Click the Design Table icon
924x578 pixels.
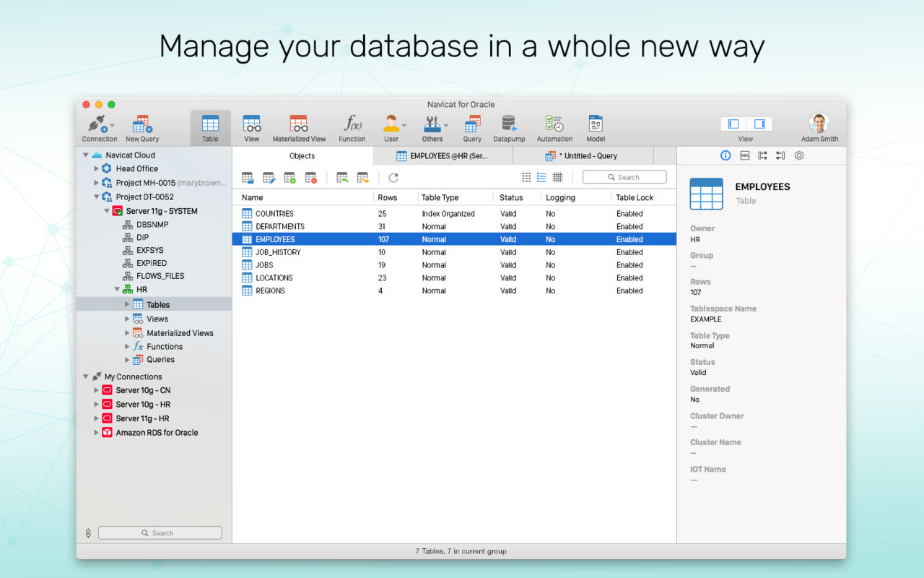coord(269,178)
